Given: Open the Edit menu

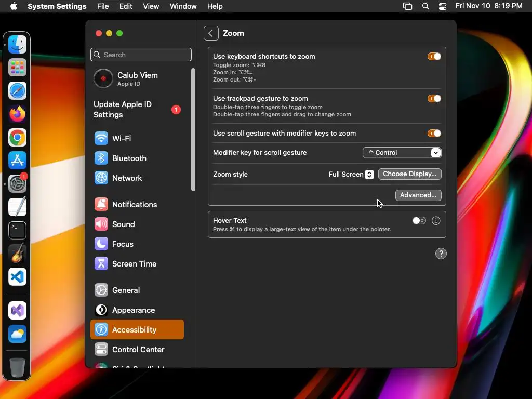Looking at the screenshot, I should [126, 6].
